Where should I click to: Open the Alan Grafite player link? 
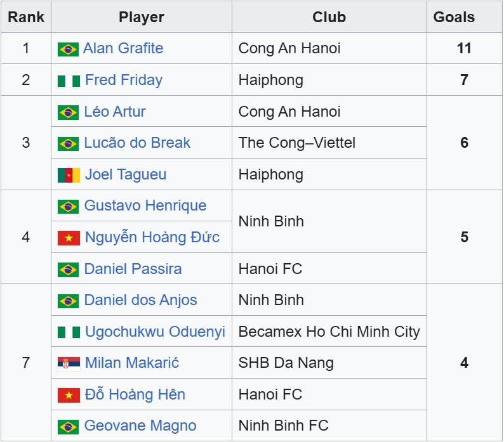point(123,48)
